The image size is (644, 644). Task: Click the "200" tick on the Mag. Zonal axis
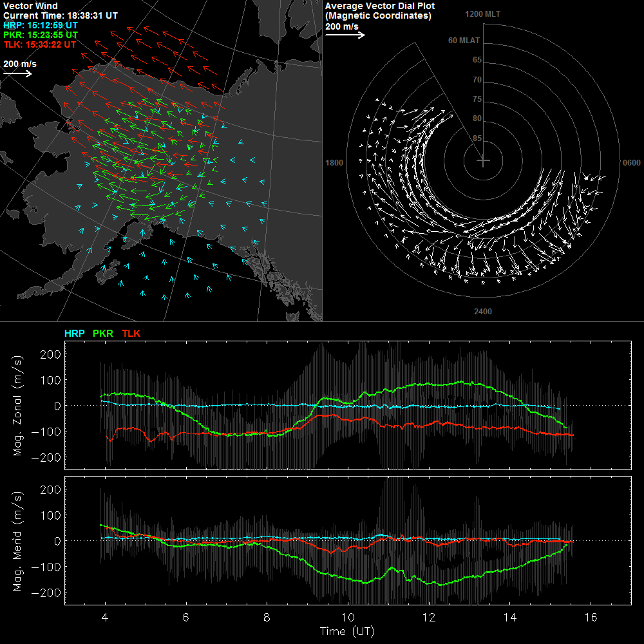point(50,354)
